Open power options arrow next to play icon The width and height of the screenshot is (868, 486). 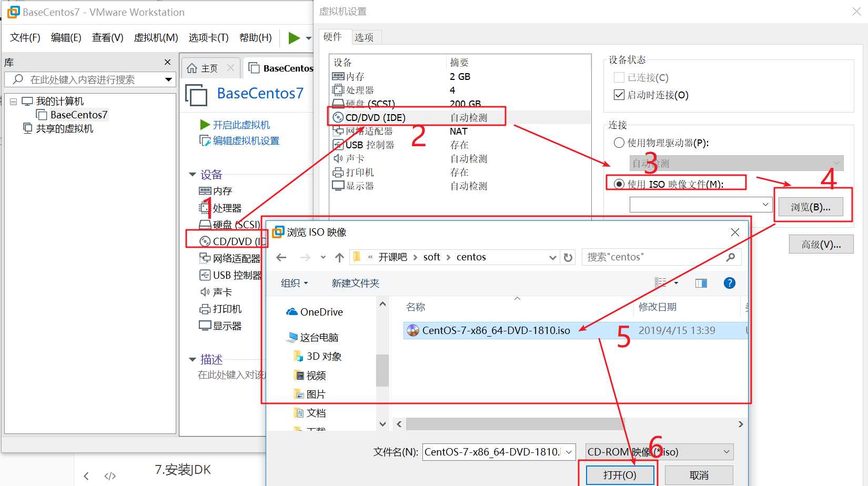[x=309, y=38]
